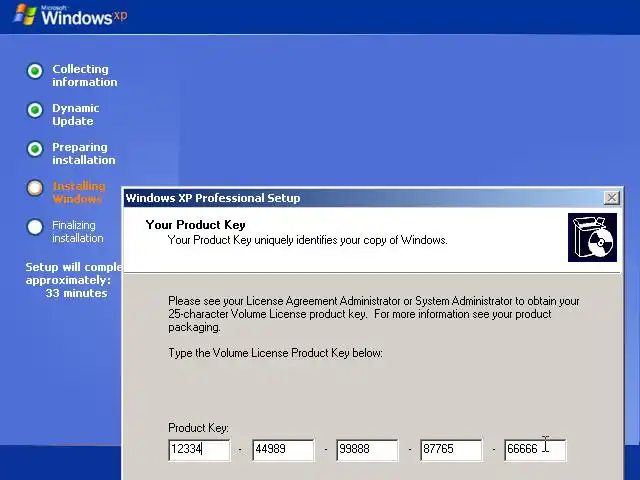This screenshot has height=480, width=640.
Task: Click the software box and CD icon
Action: click(x=592, y=238)
